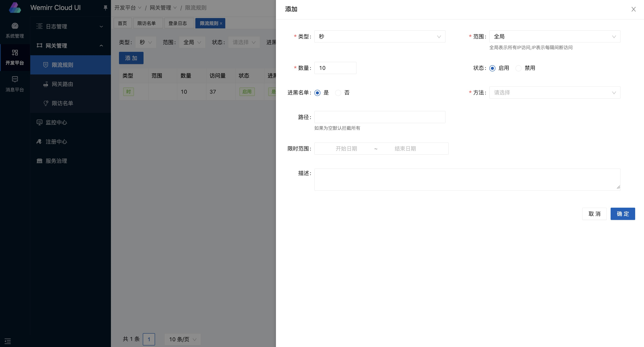Open the 方法 dropdown in the form
The width and height of the screenshot is (644, 347).
coord(555,93)
